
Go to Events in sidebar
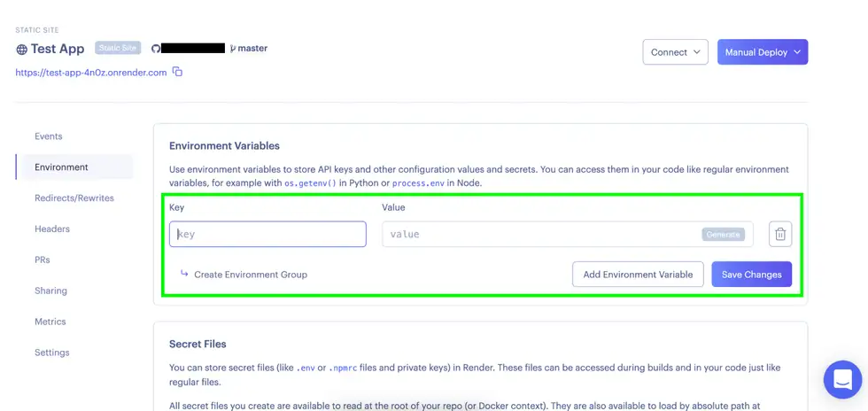point(48,136)
